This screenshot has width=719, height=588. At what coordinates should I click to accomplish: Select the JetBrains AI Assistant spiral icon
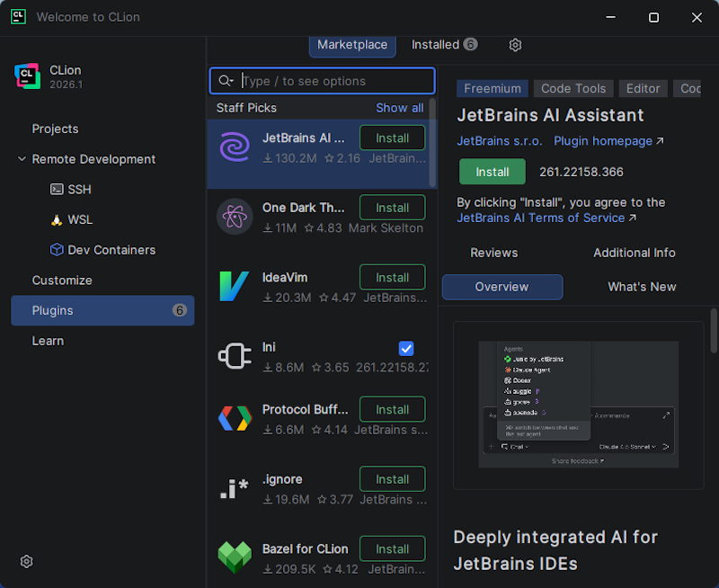(235, 147)
